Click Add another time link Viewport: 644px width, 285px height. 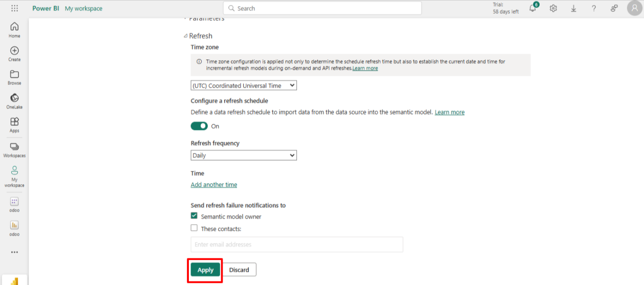(x=214, y=185)
